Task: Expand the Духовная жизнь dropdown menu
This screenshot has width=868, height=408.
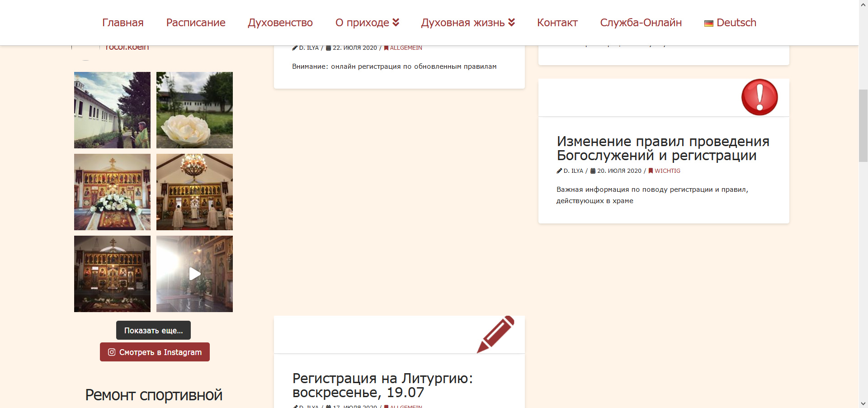Action: tap(468, 23)
